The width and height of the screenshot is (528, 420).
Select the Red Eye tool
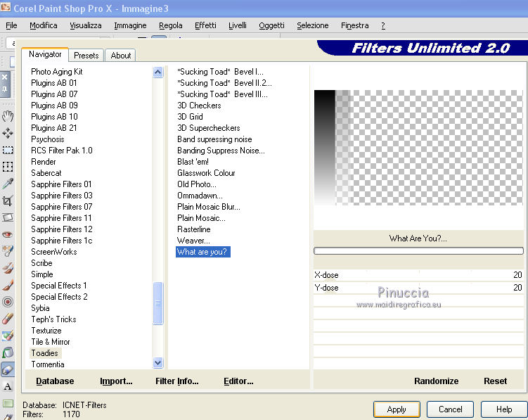(x=8, y=234)
